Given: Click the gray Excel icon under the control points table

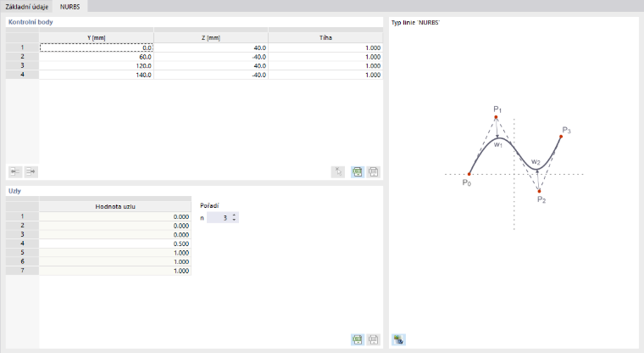Looking at the screenshot, I should click(374, 172).
